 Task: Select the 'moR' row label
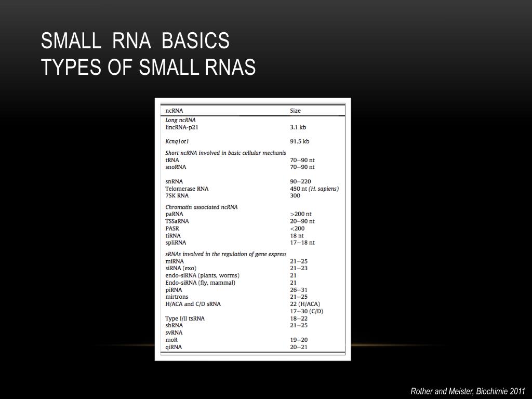171,340
